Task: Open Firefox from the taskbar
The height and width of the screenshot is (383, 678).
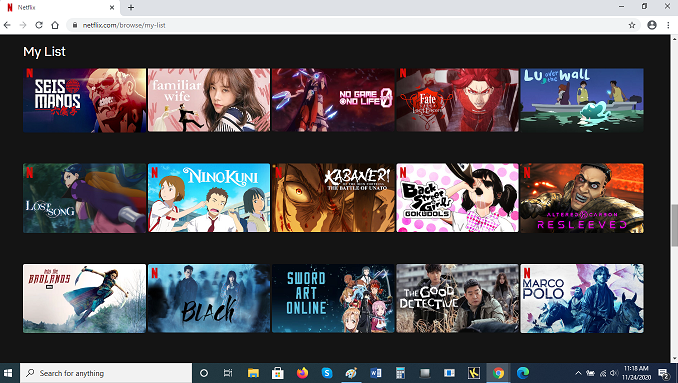Action: [302, 373]
